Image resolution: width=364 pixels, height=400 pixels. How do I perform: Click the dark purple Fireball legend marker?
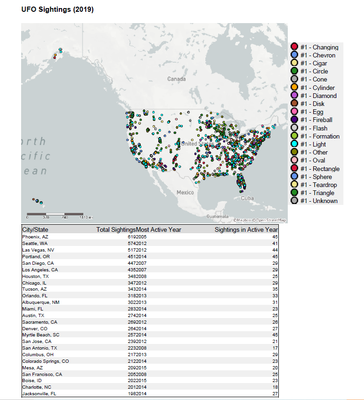coord(294,120)
